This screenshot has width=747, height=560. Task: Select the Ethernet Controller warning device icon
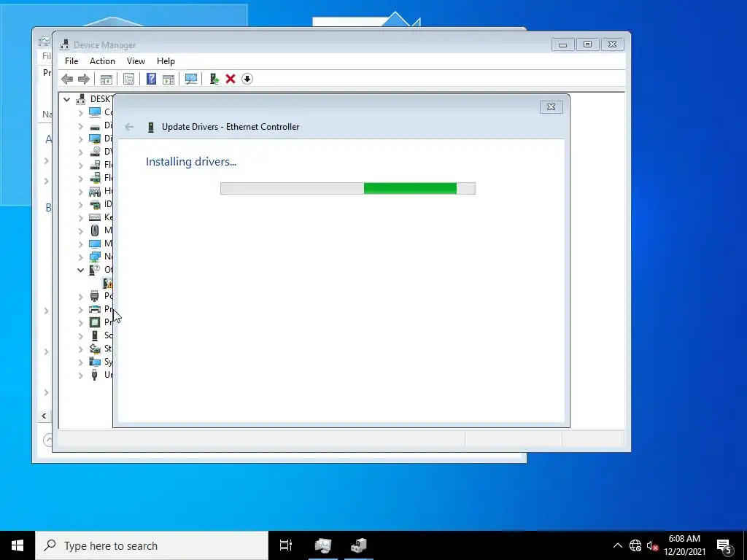108,283
